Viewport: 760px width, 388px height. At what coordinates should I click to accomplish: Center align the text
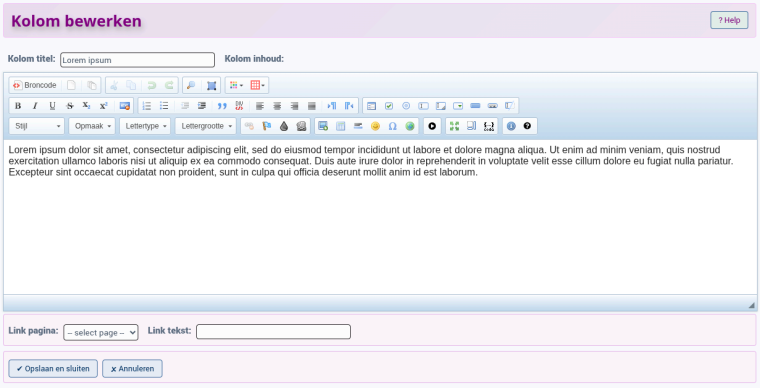(x=277, y=106)
